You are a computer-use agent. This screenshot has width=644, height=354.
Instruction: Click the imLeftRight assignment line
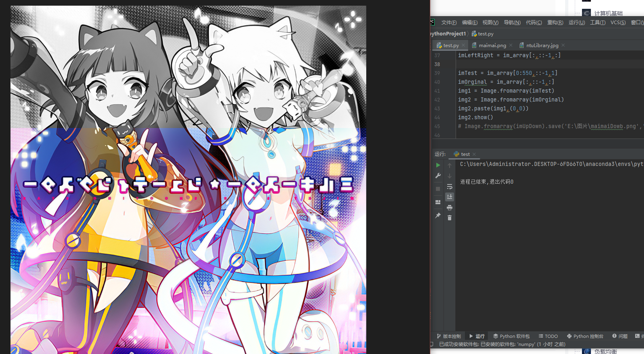click(x=509, y=55)
